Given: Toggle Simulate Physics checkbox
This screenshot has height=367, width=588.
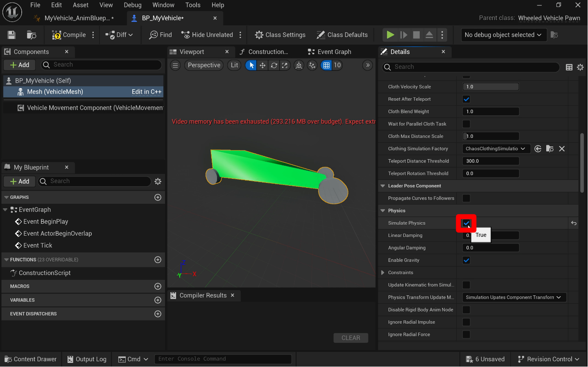Looking at the screenshot, I should point(466,223).
